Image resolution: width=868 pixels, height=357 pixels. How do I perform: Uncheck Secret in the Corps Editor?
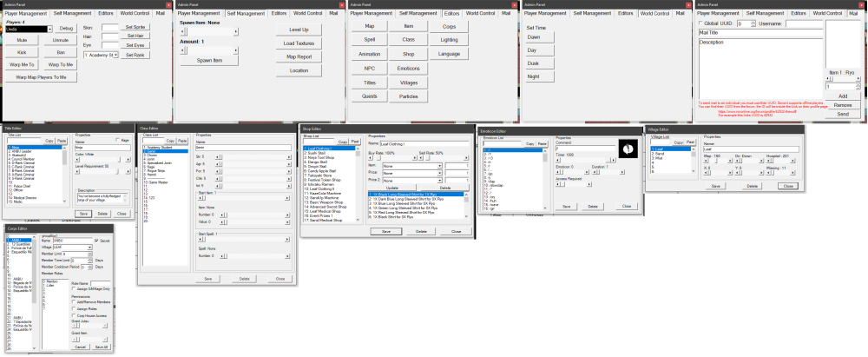click(x=95, y=240)
